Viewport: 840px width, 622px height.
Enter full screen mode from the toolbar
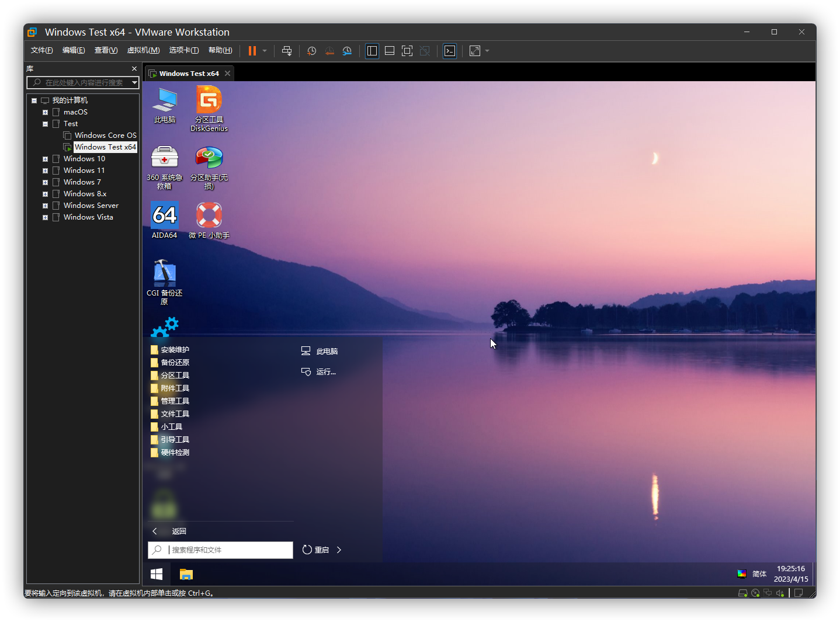pyautogui.click(x=407, y=51)
